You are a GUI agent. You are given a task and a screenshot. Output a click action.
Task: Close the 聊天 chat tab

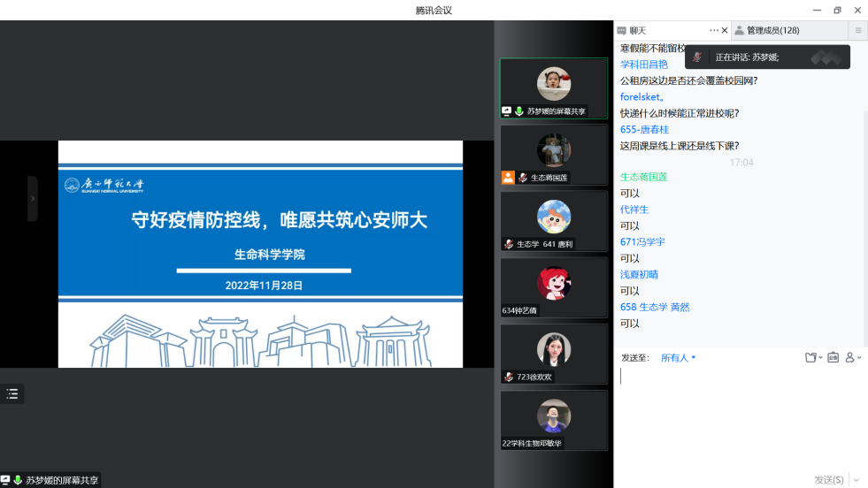coord(725,30)
